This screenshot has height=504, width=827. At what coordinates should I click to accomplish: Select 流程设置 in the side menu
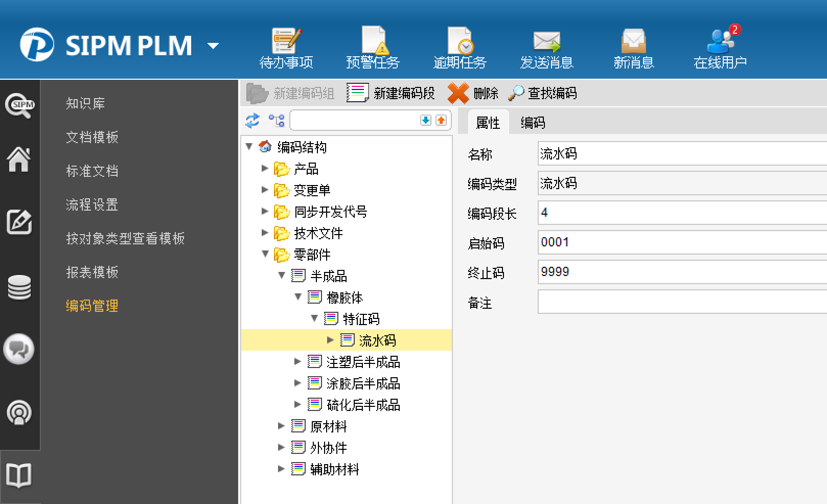(x=92, y=204)
